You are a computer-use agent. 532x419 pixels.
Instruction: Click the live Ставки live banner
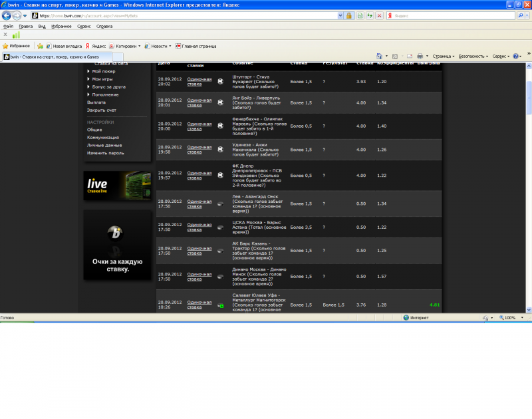(118, 186)
